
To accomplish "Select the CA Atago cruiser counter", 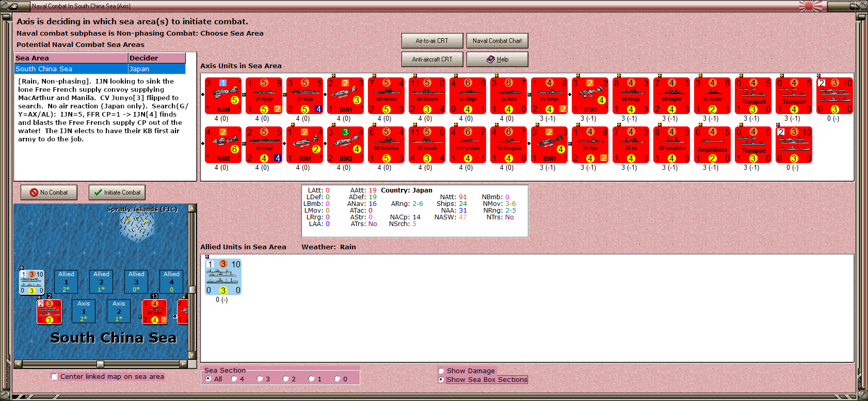I will pos(468,95).
